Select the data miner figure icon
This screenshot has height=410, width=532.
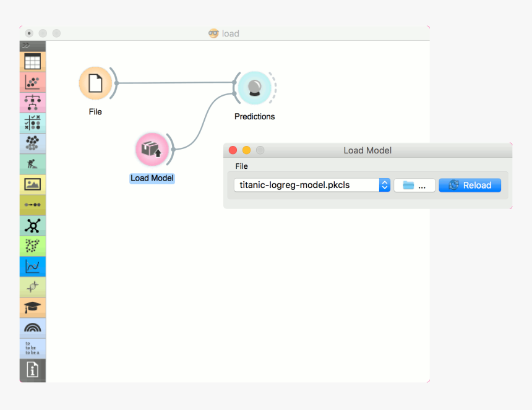pyautogui.click(x=32, y=164)
